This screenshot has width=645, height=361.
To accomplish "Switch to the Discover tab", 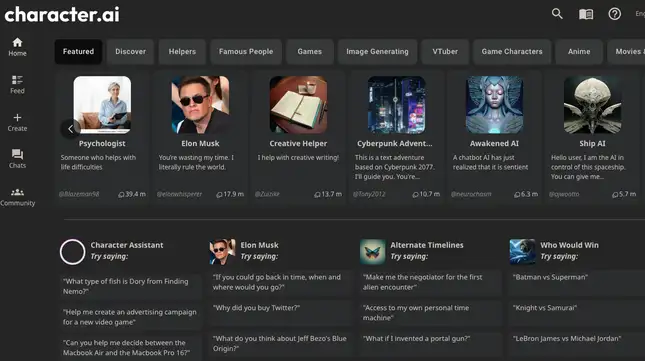I will click(x=130, y=51).
